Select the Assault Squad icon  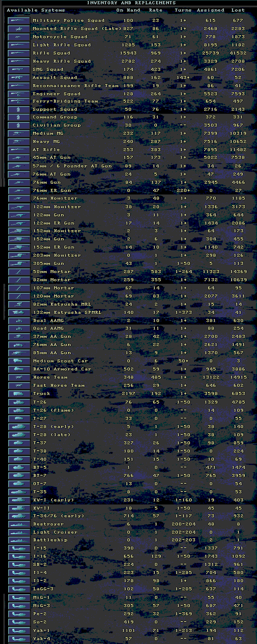point(19,77)
